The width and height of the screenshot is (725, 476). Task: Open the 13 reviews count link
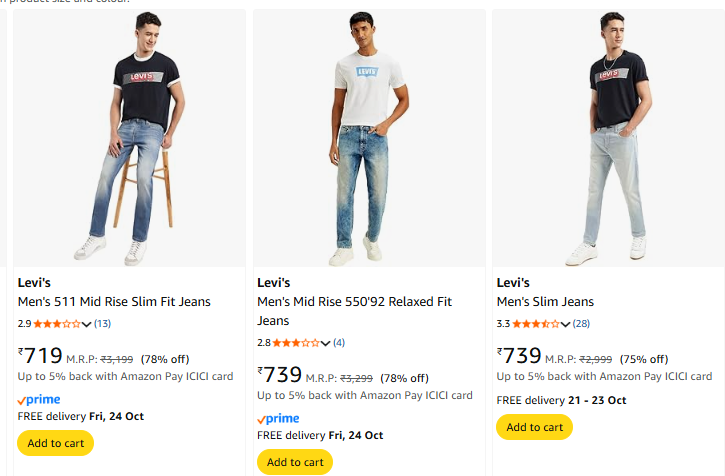[x=103, y=324]
